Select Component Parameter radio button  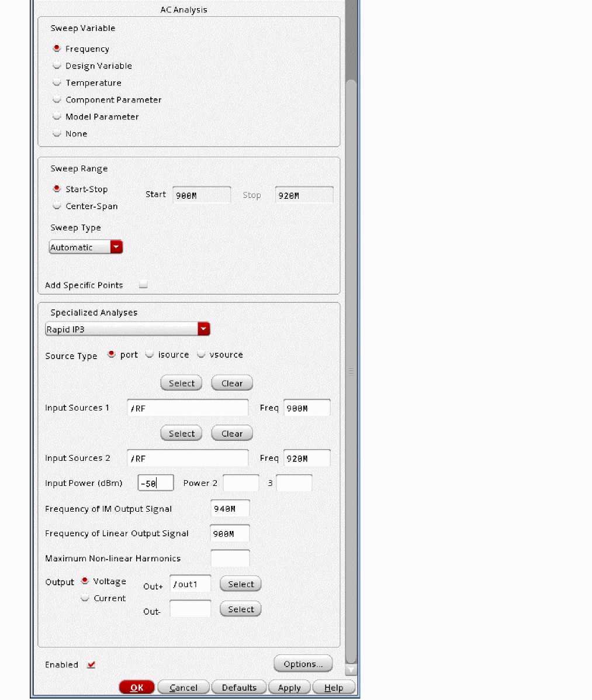pyautogui.click(x=57, y=99)
